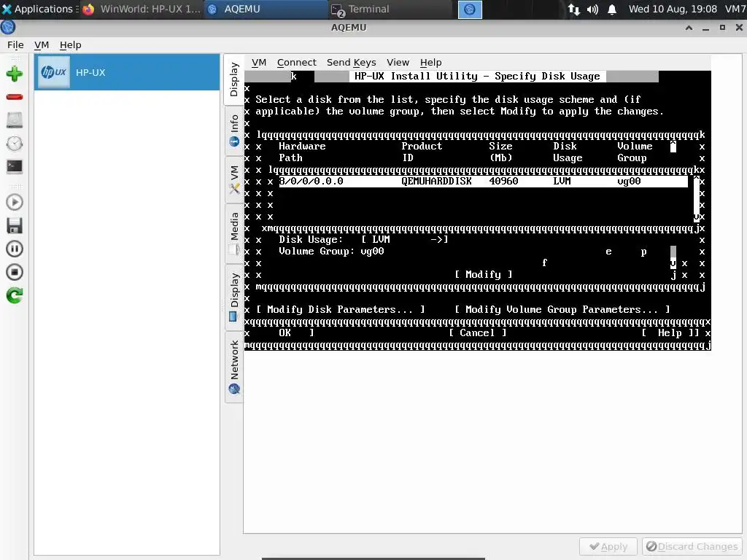Pause the VM using the pause icon
Viewport: 747px width, 560px height.
point(15,249)
